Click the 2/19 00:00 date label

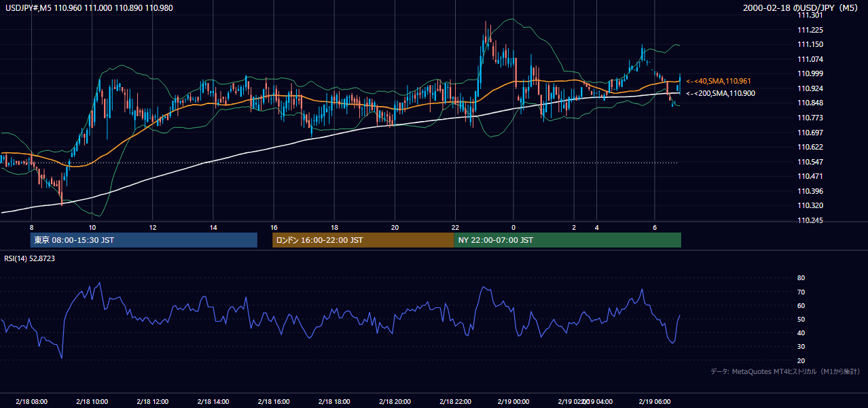[x=514, y=402]
